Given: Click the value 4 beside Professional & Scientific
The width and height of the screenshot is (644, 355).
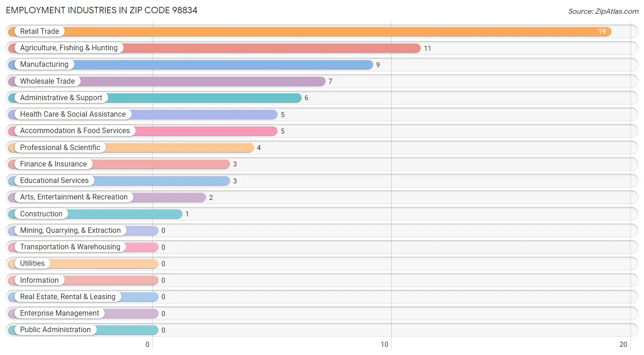Looking at the screenshot, I should coord(259,148).
